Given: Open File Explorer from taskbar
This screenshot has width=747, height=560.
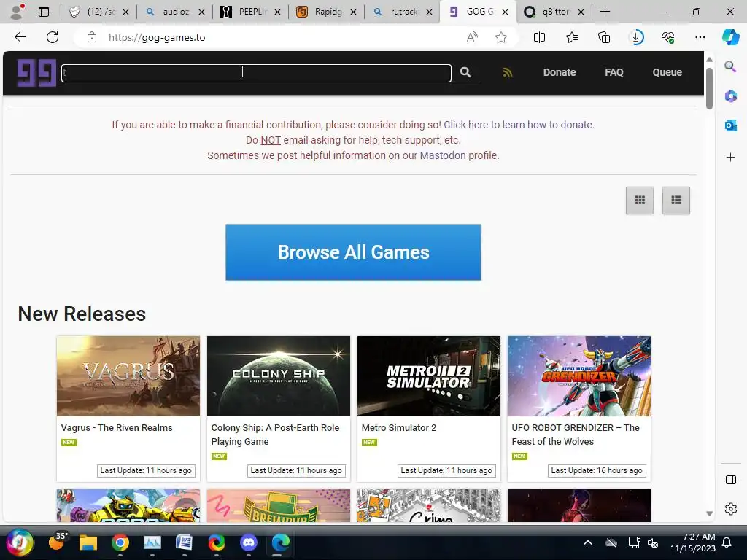Looking at the screenshot, I should [x=88, y=542].
